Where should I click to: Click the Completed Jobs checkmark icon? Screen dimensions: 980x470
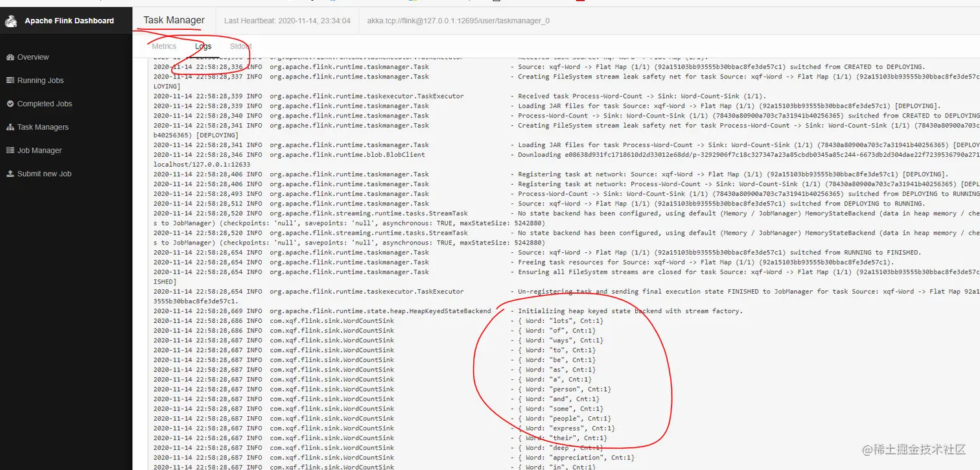coord(10,104)
